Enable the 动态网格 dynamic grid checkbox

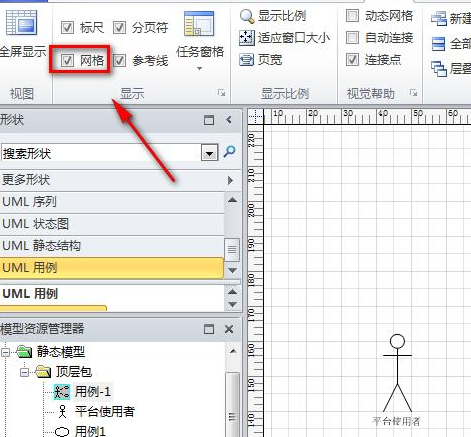(x=352, y=16)
